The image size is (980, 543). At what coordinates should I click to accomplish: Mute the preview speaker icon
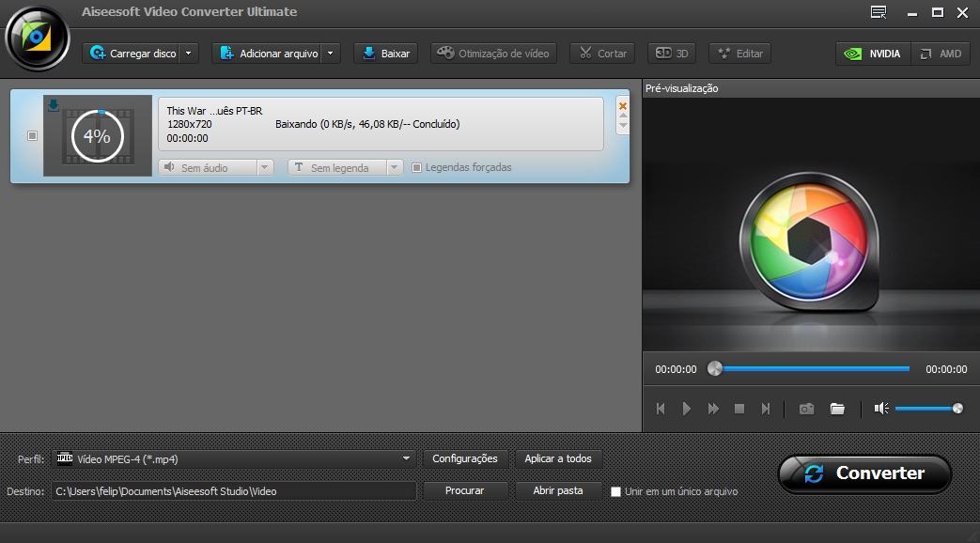pyautogui.click(x=881, y=409)
